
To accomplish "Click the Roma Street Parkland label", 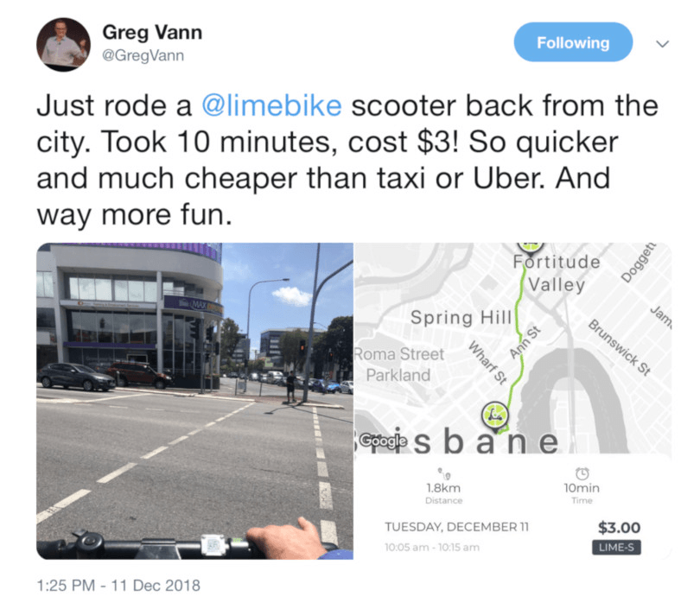I will 398,365.
